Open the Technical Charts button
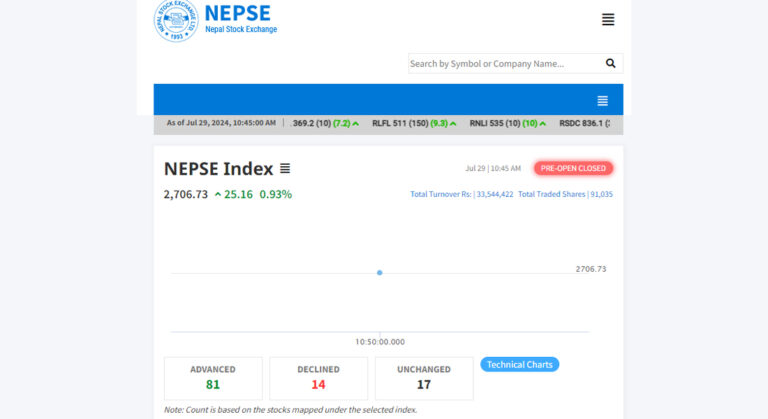The height and width of the screenshot is (419, 768). click(519, 364)
